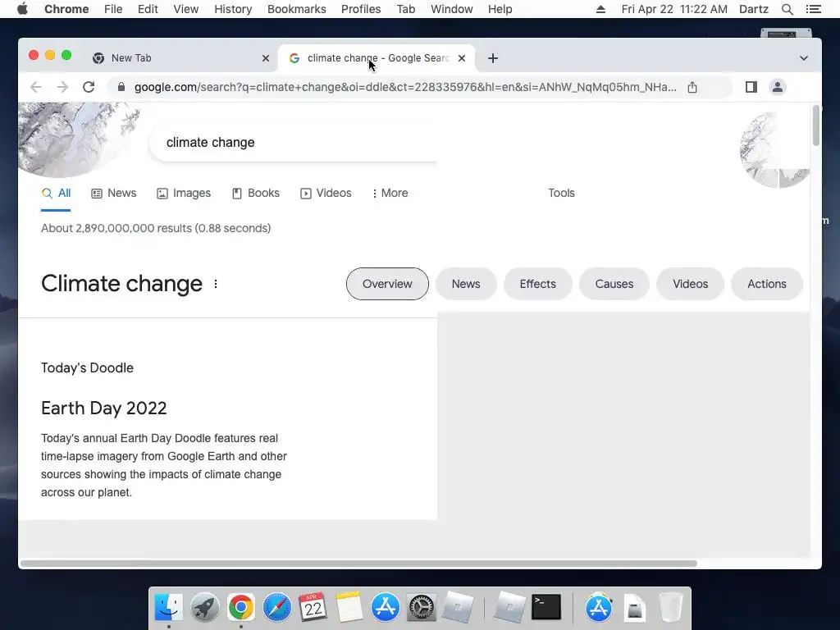This screenshot has width=840, height=630.
Task: Click the URL in the address bar
Action: [x=405, y=87]
